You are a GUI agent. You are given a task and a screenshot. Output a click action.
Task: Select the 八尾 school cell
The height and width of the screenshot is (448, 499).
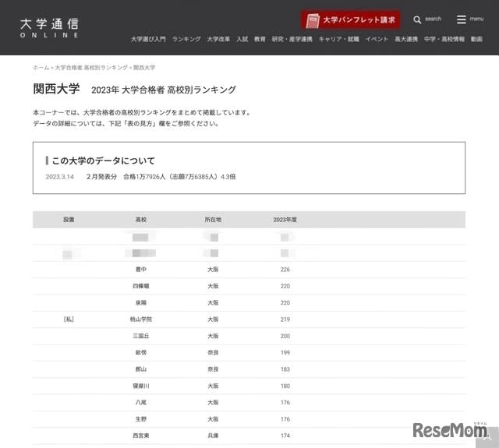141,403
